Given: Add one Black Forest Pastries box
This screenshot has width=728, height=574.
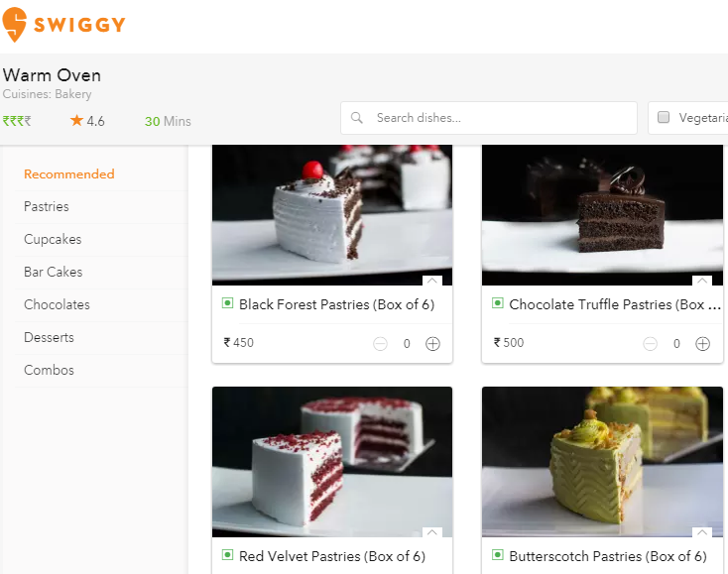Looking at the screenshot, I should 432,344.
